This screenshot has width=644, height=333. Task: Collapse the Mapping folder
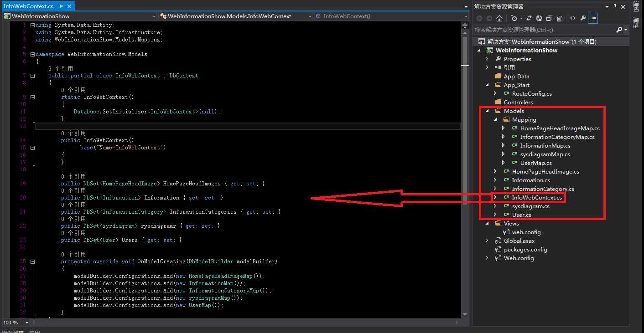point(495,119)
